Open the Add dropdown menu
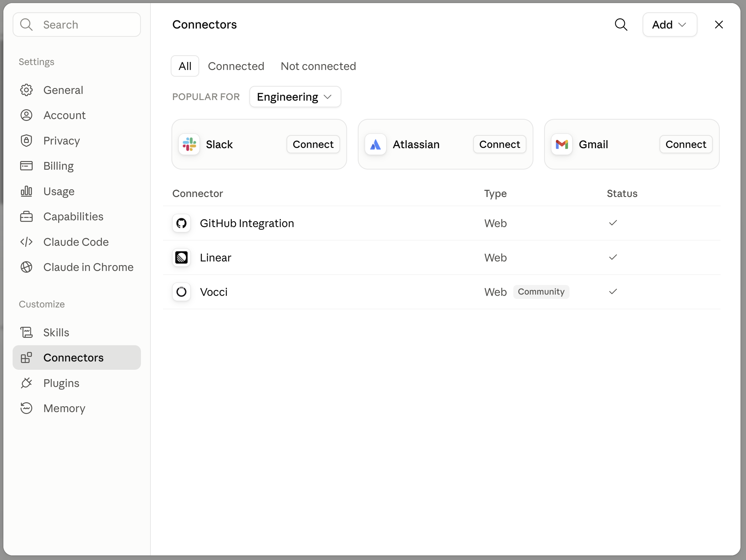746x560 pixels. coord(670,25)
